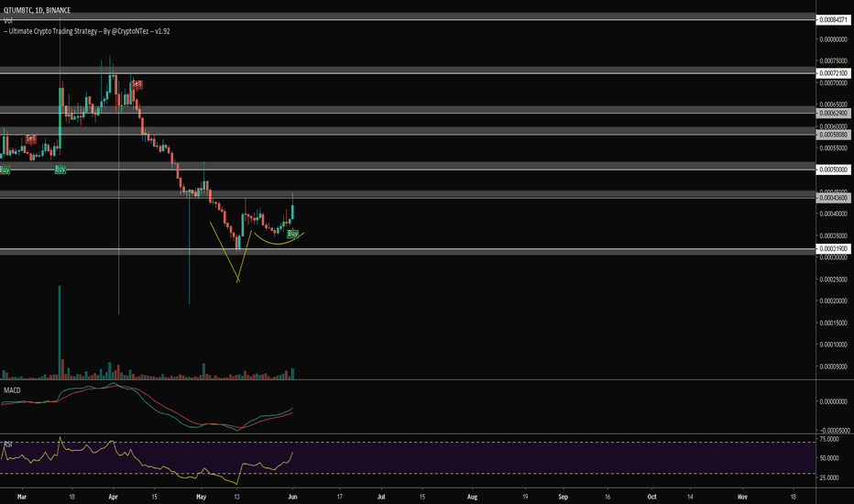Click the RSI 50.0000 axis value
The image size is (854, 504).
[x=829, y=458]
